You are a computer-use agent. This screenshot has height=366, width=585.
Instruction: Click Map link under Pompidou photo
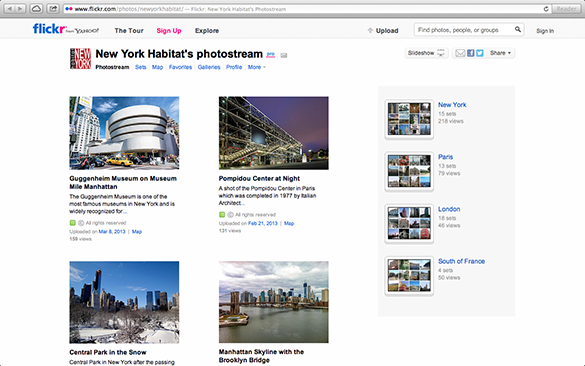coord(289,223)
